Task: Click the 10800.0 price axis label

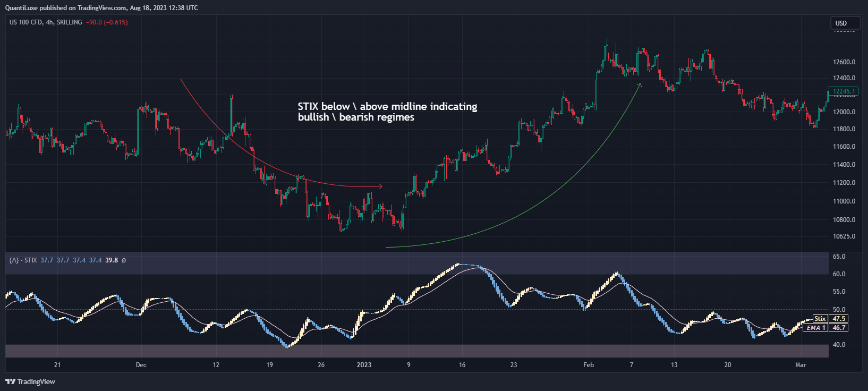Action: tap(844, 220)
